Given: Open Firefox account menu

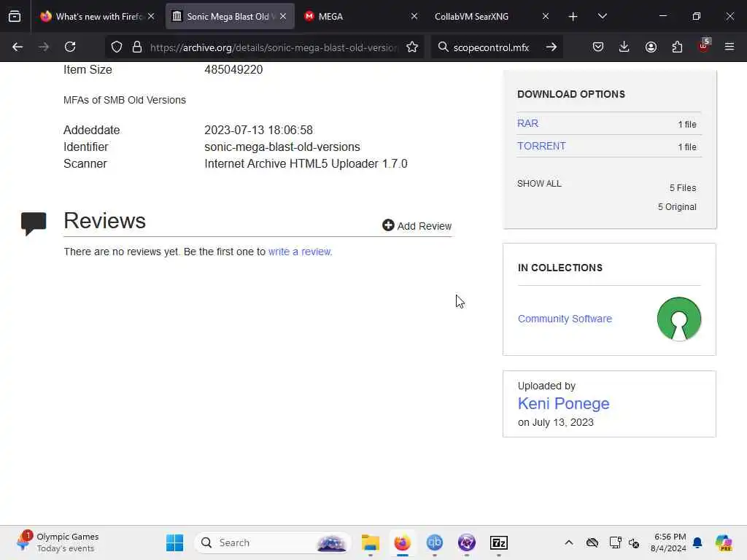Looking at the screenshot, I should [651, 47].
